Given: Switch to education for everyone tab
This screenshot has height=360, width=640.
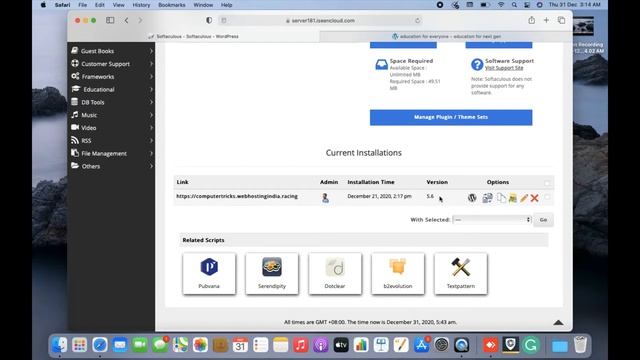Looking at the screenshot, I should [446, 36].
